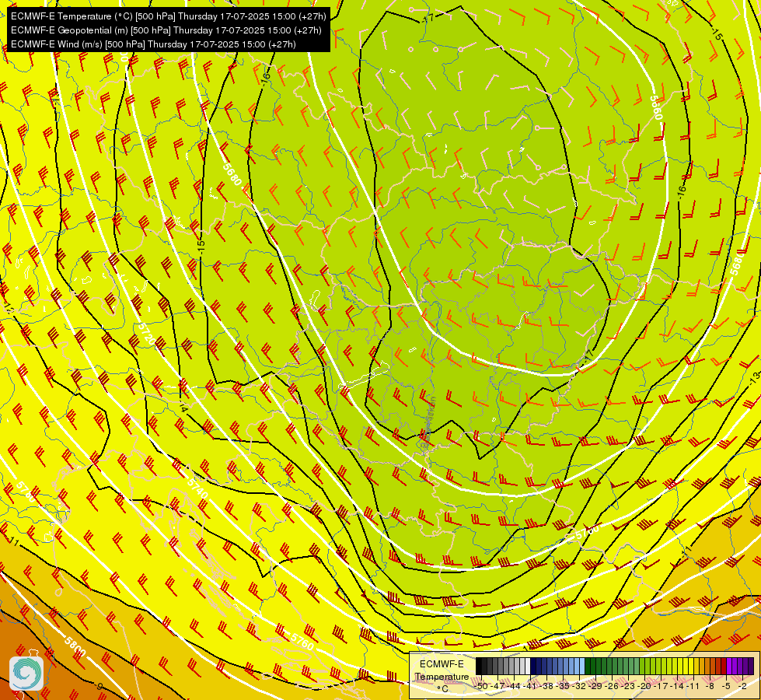
Task: Click the -44 legend tick value
Action: 515,687
